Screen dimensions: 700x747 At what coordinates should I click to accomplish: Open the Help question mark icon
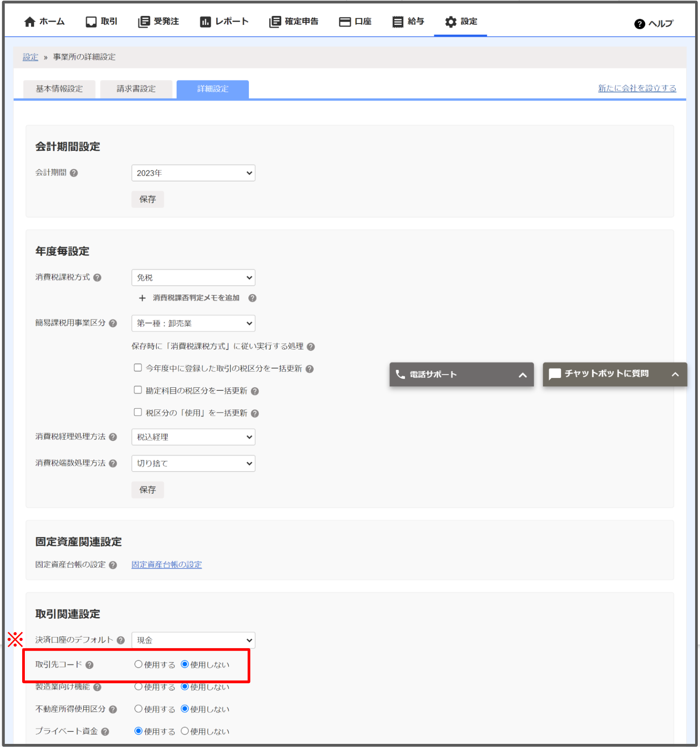(639, 24)
